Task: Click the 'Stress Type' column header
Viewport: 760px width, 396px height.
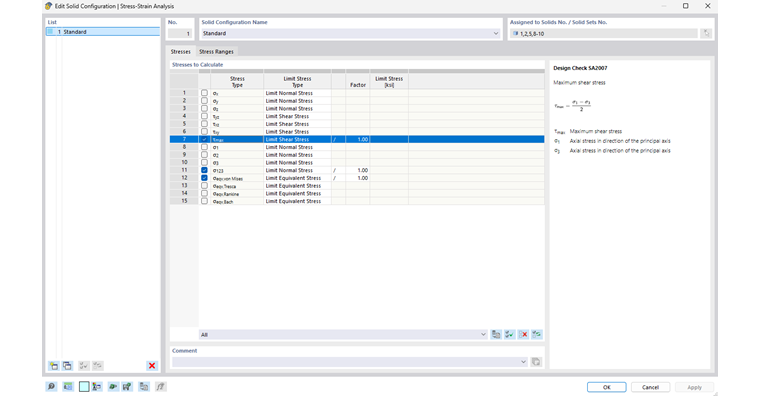Action: point(237,81)
